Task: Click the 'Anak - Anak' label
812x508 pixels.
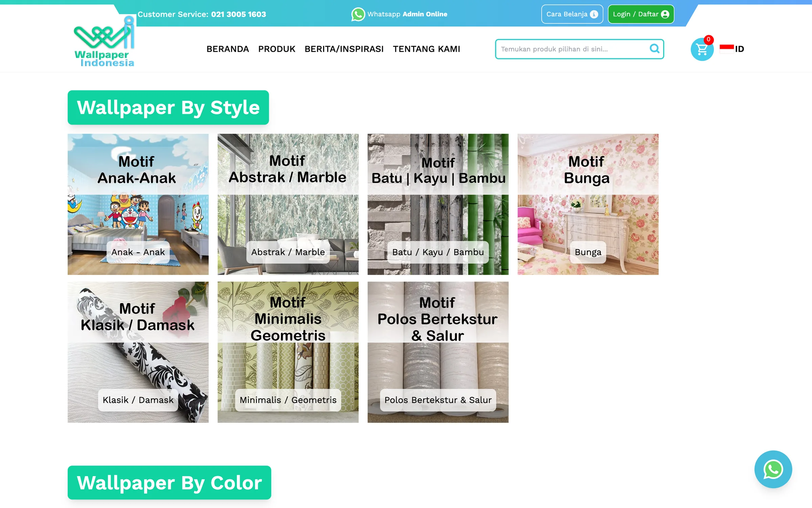Action: pyautogui.click(x=138, y=252)
